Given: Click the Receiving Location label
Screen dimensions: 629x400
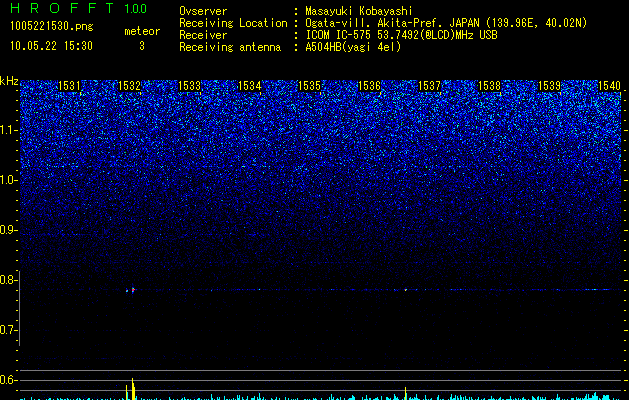Looking at the screenshot, I should click(x=233, y=23).
